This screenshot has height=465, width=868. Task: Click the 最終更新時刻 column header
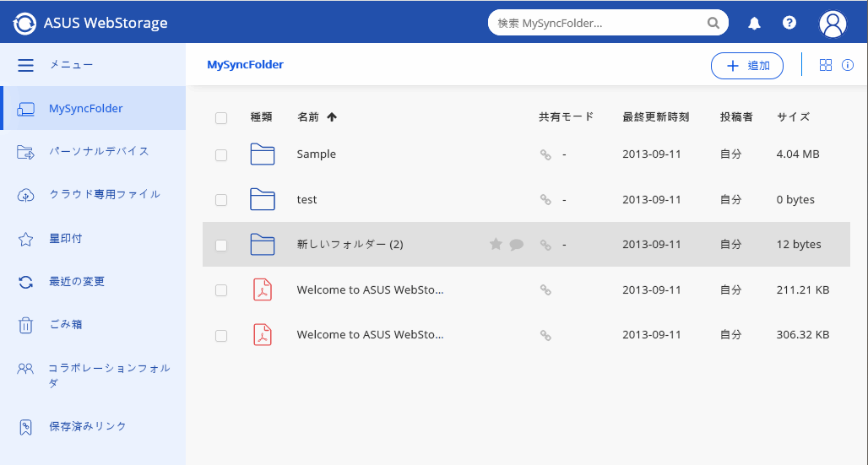tap(655, 116)
